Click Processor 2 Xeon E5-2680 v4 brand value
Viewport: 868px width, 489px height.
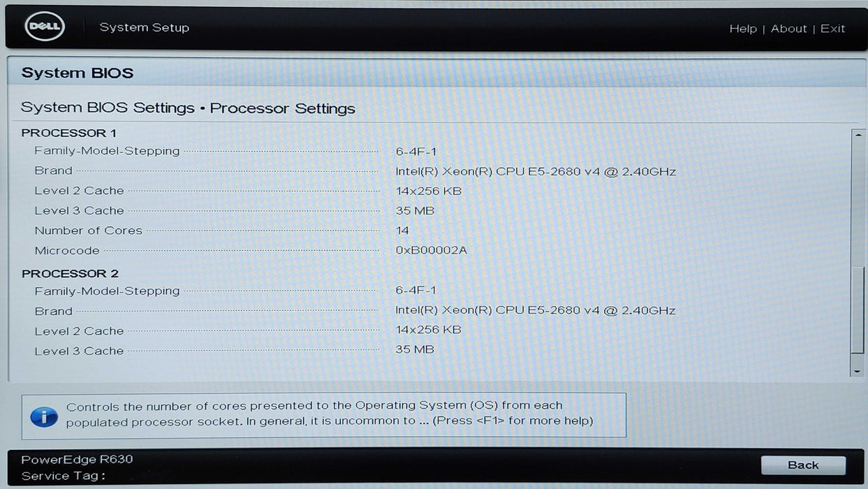tap(536, 310)
